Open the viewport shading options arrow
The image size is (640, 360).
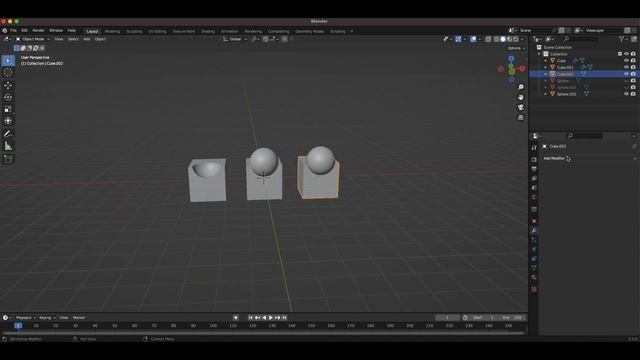[522, 39]
